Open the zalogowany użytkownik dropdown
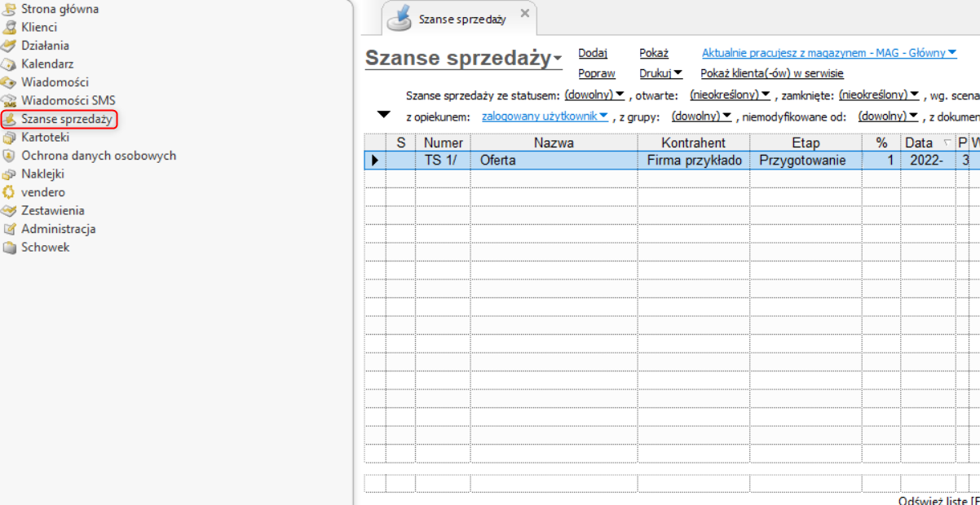Image resolution: width=980 pixels, height=505 pixels. 545,116
